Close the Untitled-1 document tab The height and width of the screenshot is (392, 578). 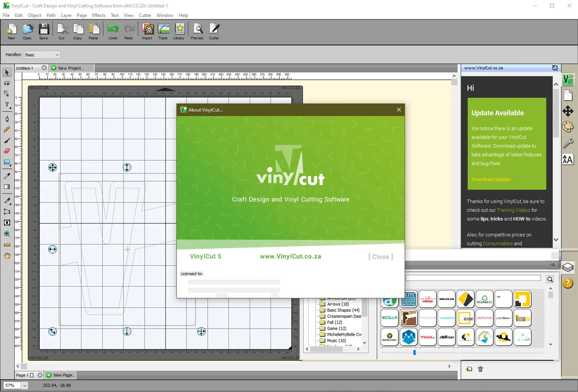click(x=44, y=68)
